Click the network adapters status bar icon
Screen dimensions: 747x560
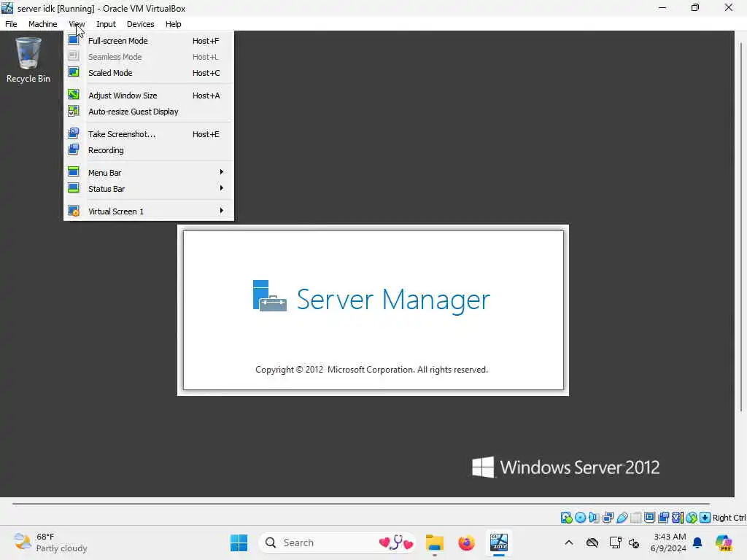tap(608, 518)
